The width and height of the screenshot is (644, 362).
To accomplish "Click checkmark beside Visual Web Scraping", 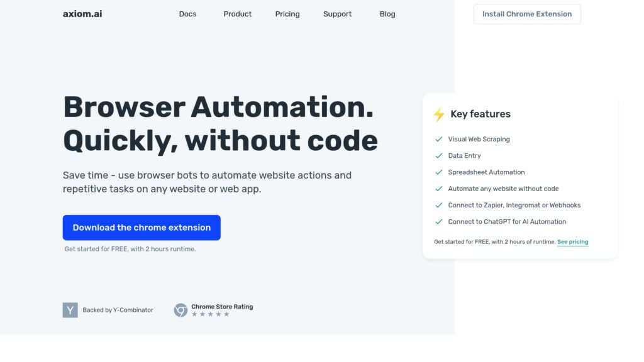I will point(438,139).
